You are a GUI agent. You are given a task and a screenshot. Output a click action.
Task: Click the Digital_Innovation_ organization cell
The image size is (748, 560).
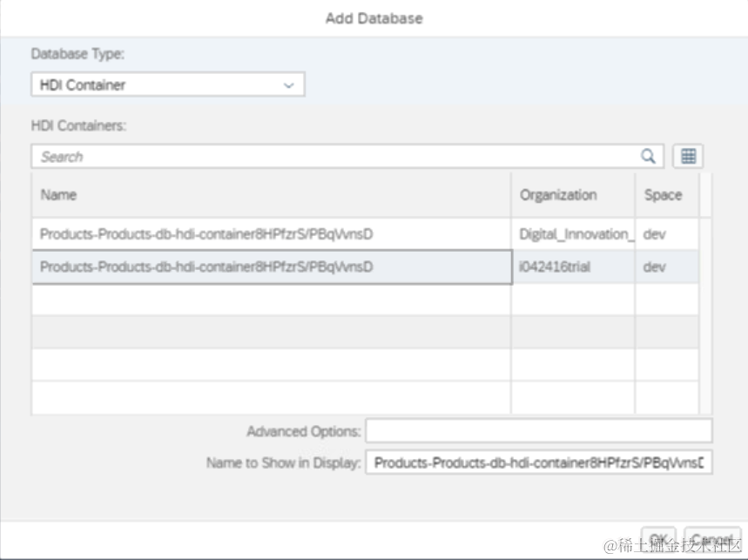pyautogui.click(x=573, y=234)
